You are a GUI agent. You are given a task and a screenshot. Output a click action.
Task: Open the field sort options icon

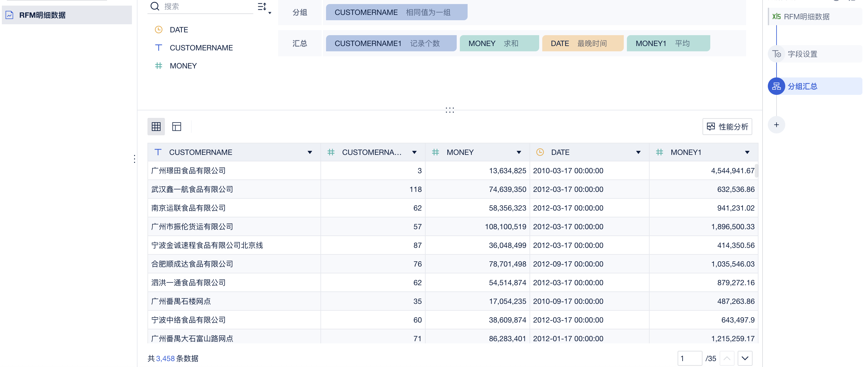coord(263,7)
